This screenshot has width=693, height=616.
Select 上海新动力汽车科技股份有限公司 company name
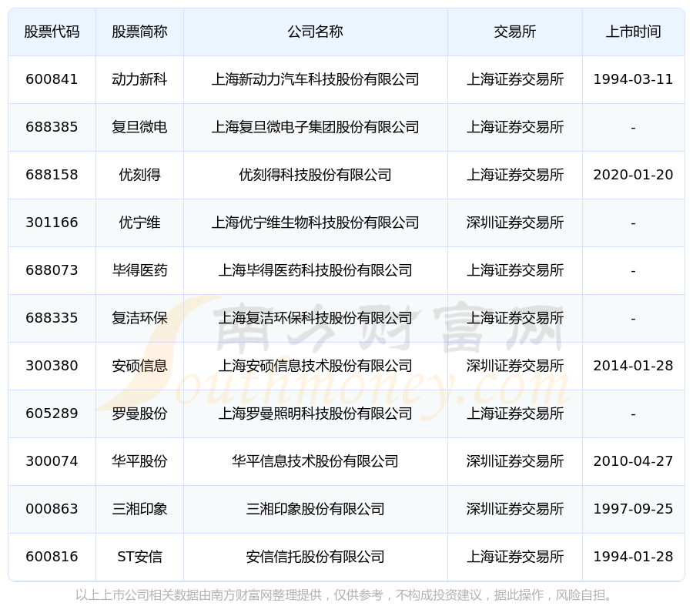tap(315, 79)
